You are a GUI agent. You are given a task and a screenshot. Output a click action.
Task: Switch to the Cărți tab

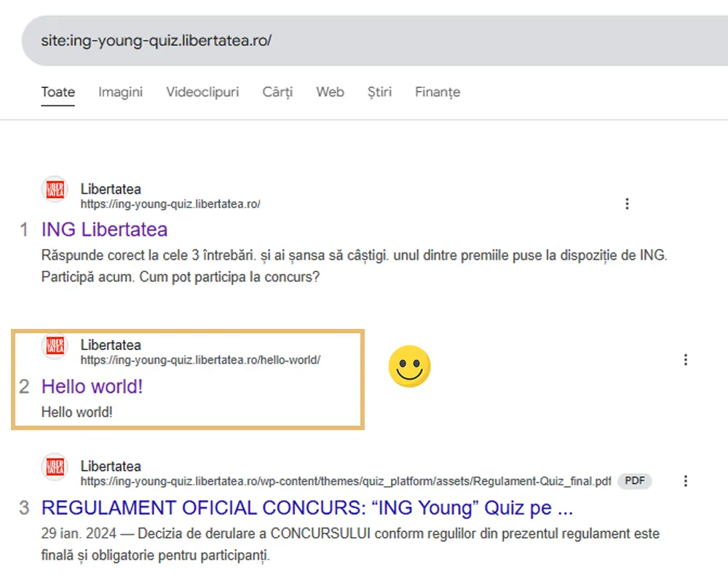pos(277,92)
